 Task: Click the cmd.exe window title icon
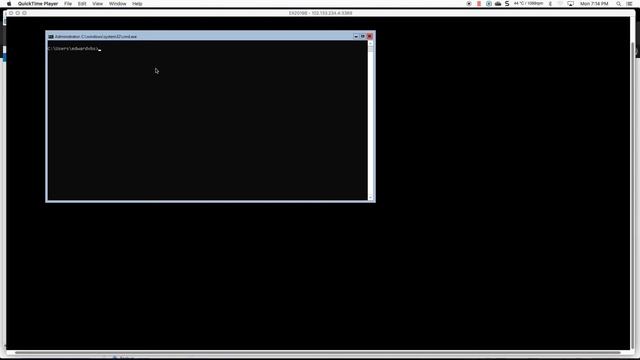click(x=51, y=36)
